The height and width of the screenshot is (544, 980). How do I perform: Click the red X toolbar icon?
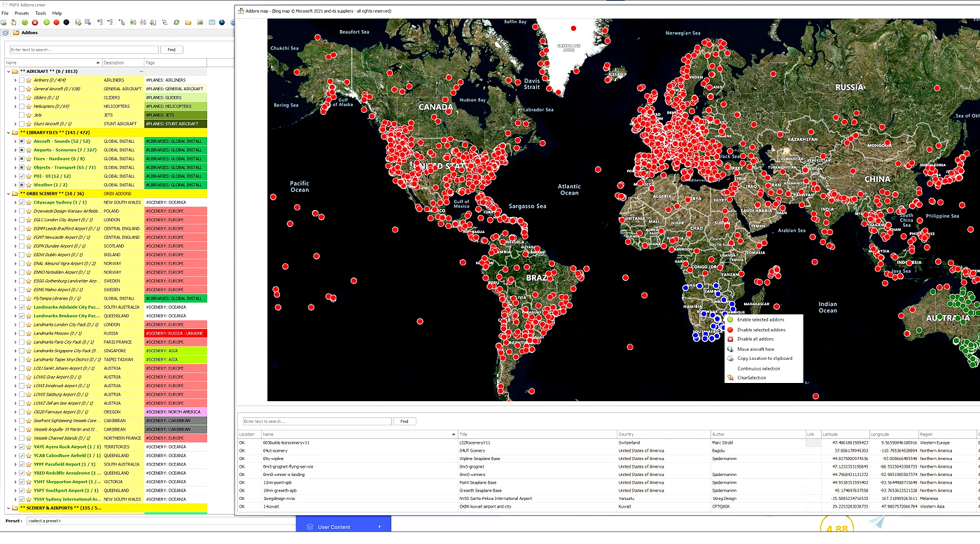click(35, 22)
